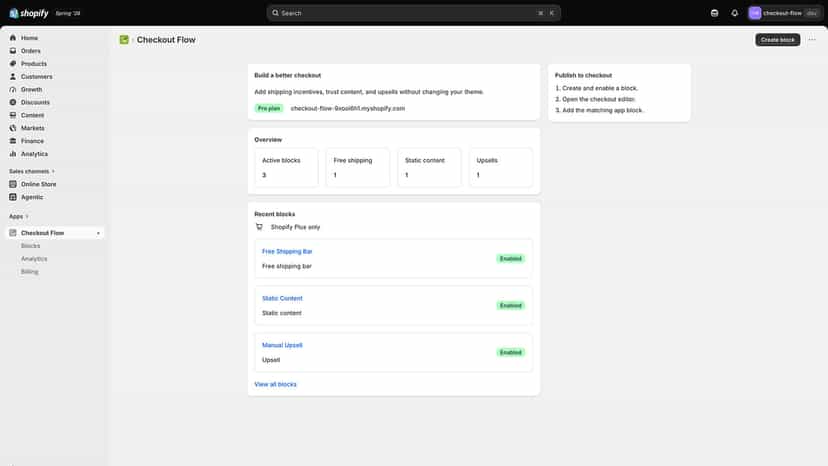Open Billing sub-item
This screenshot has height=466, width=828.
pyautogui.click(x=30, y=272)
